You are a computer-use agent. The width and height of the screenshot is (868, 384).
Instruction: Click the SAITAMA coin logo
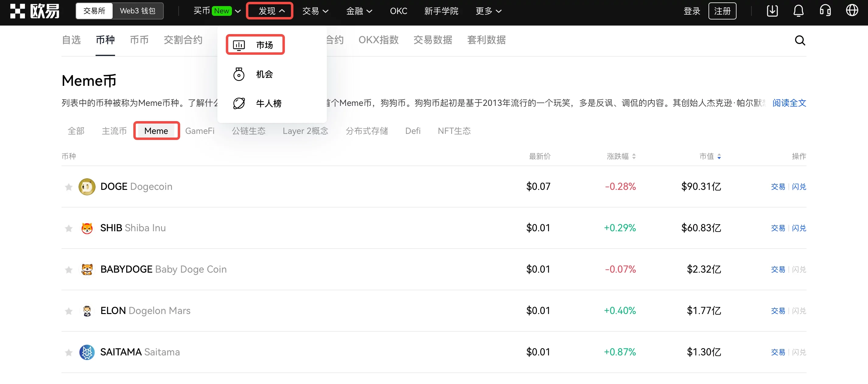tap(87, 352)
